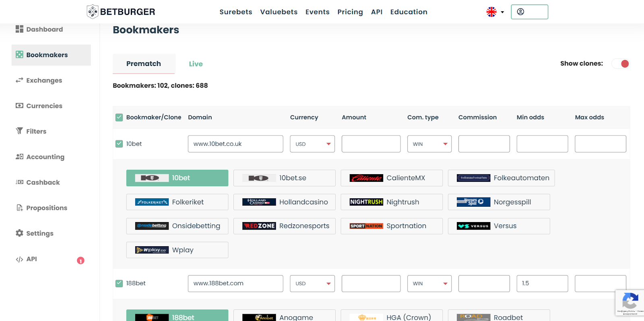Image resolution: width=644 pixels, height=321 pixels.
Task: Click the 188bet Max odds input field
Action: (x=601, y=283)
